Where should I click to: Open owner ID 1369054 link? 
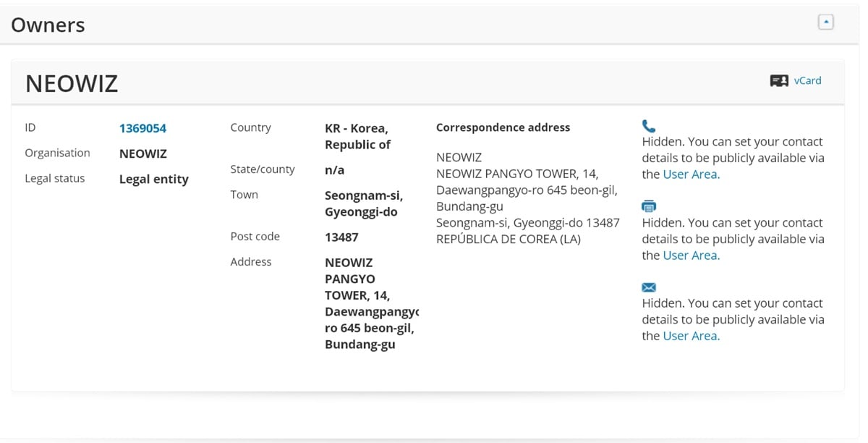pyautogui.click(x=142, y=128)
